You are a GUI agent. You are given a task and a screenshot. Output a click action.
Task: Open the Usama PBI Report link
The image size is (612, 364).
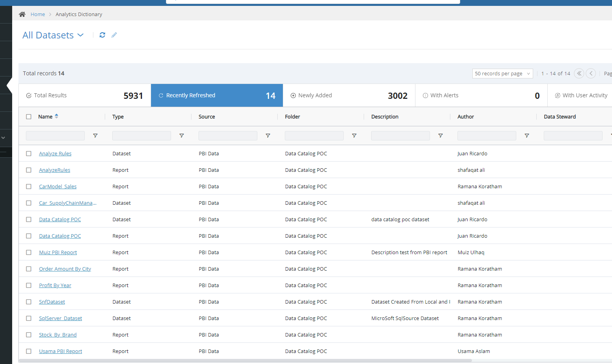60,351
